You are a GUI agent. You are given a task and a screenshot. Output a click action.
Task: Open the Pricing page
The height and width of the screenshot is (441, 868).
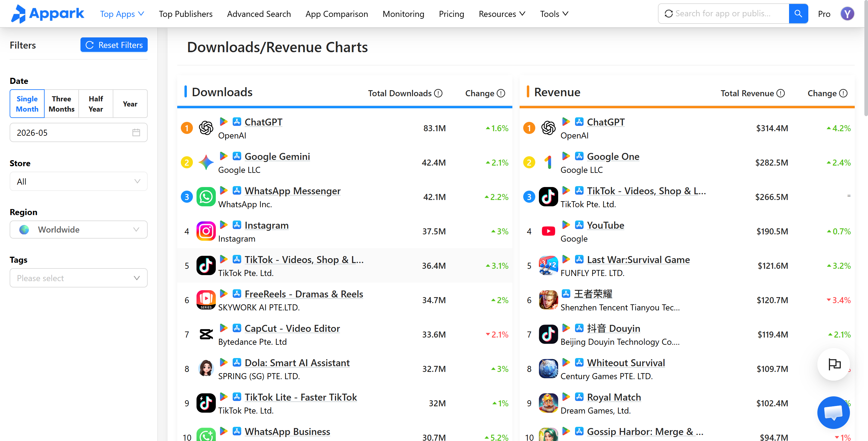click(x=451, y=14)
